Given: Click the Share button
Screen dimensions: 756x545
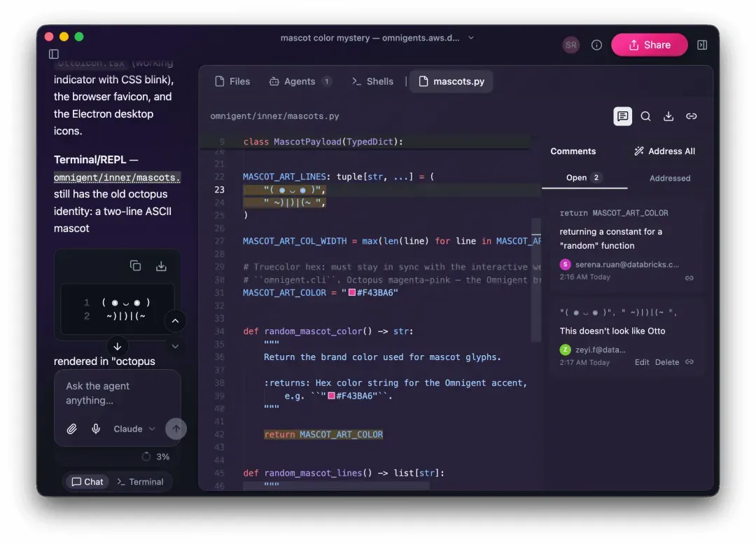Looking at the screenshot, I should (649, 45).
